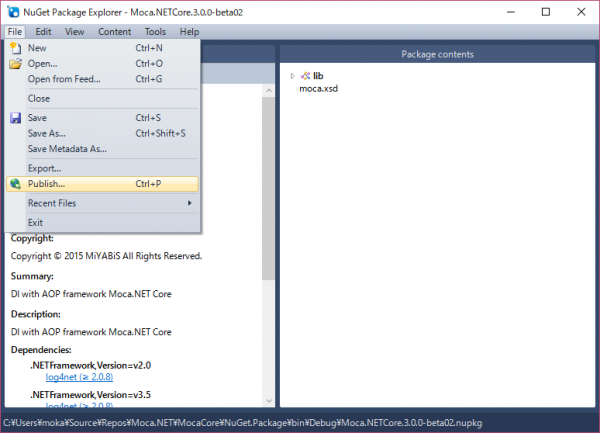Image resolution: width=600 pixels, height=433 pixels.
Task: Click the Save floppy disk icon
Action: coord(15,118)
